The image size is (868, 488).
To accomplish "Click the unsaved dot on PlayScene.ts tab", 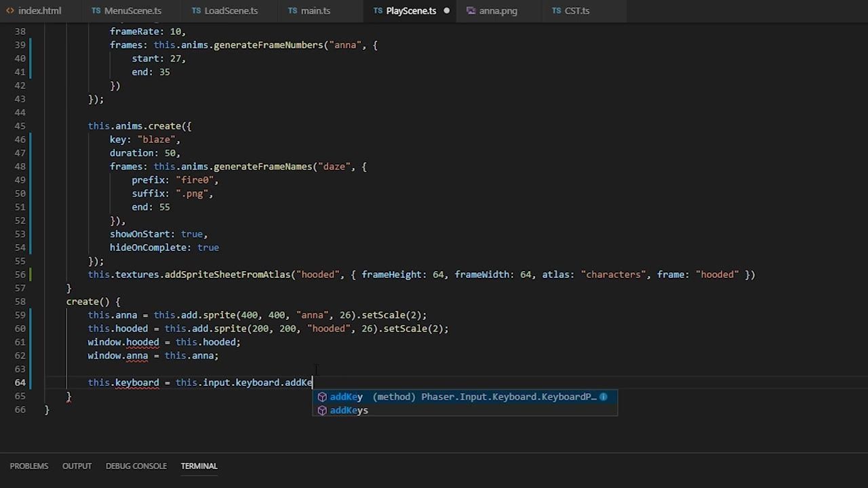I will [446, 11].
